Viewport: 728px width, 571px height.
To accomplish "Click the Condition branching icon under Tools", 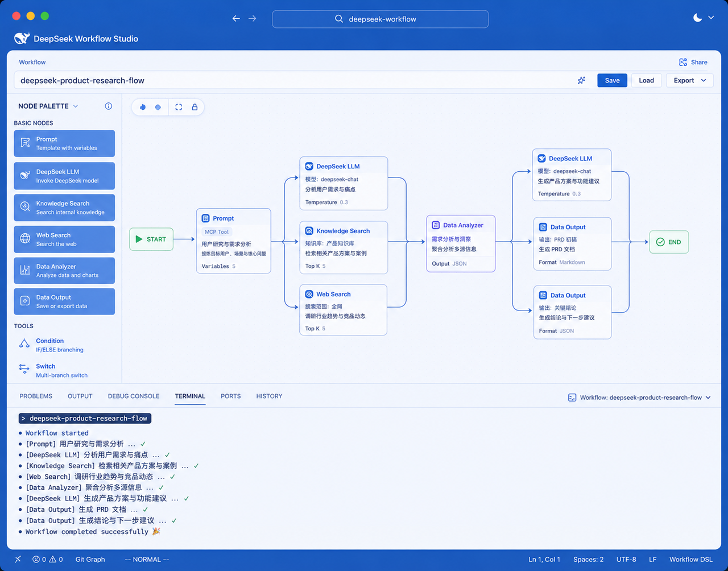I will (24, 343).
